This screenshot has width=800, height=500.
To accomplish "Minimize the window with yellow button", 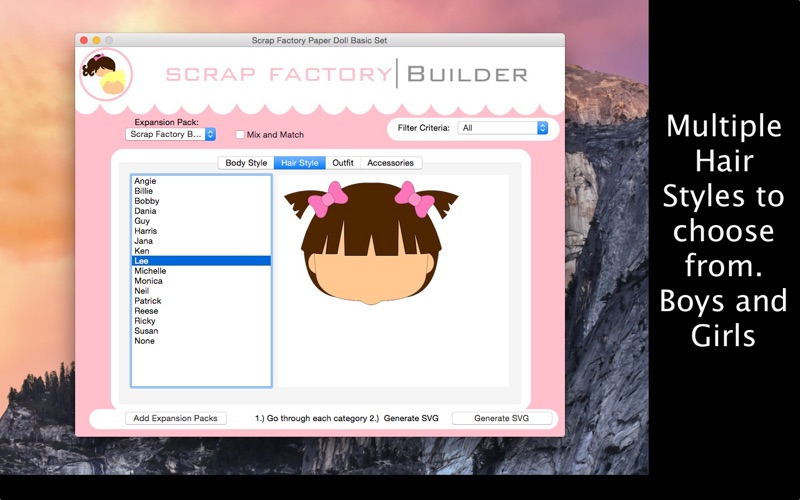I will 96,40.
